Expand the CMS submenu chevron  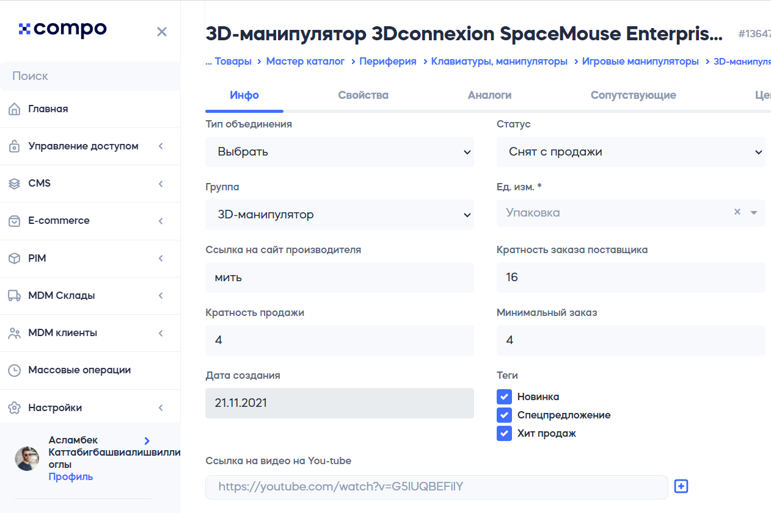[x=161, y=183]
